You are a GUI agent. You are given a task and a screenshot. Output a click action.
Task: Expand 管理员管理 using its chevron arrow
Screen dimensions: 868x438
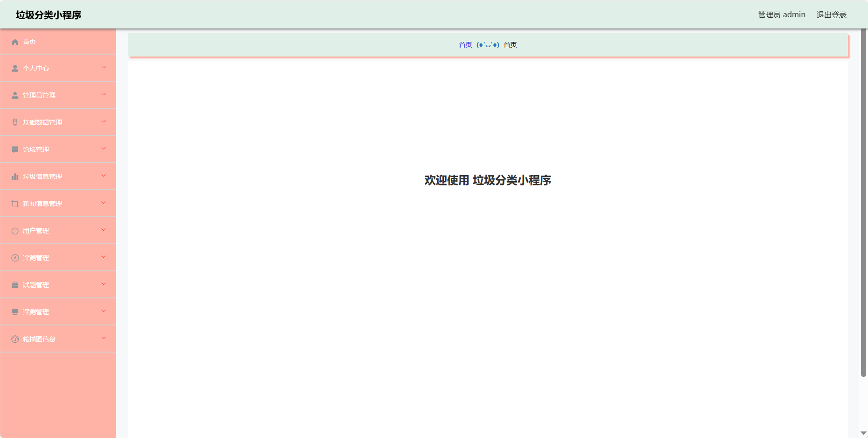[104, 94]
